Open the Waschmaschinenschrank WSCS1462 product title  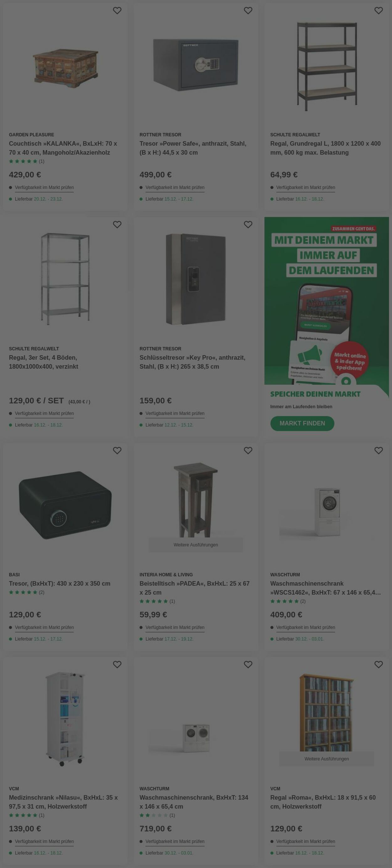[326, 588]
